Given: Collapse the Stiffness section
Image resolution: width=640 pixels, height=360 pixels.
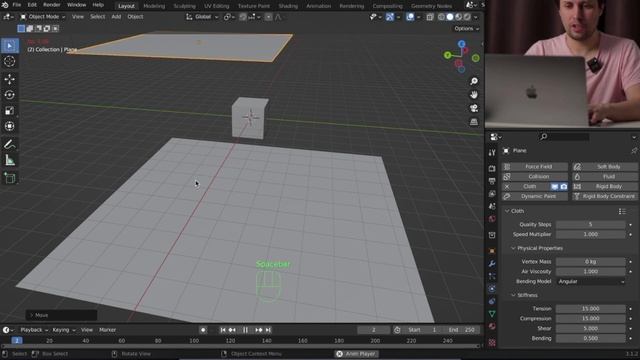Looking at the screenshot, I should point(513,295).
